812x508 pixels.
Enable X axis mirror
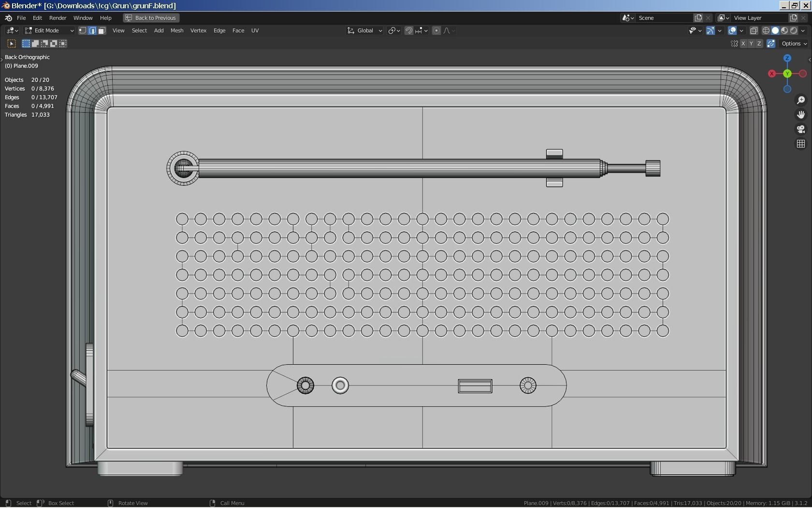[x=743, y=44]
